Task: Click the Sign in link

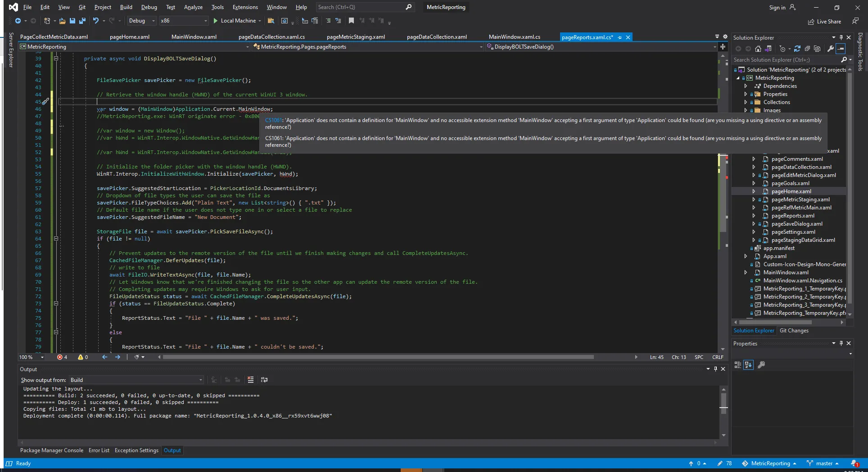Action: pyautogui.click(x=777, y=7)
